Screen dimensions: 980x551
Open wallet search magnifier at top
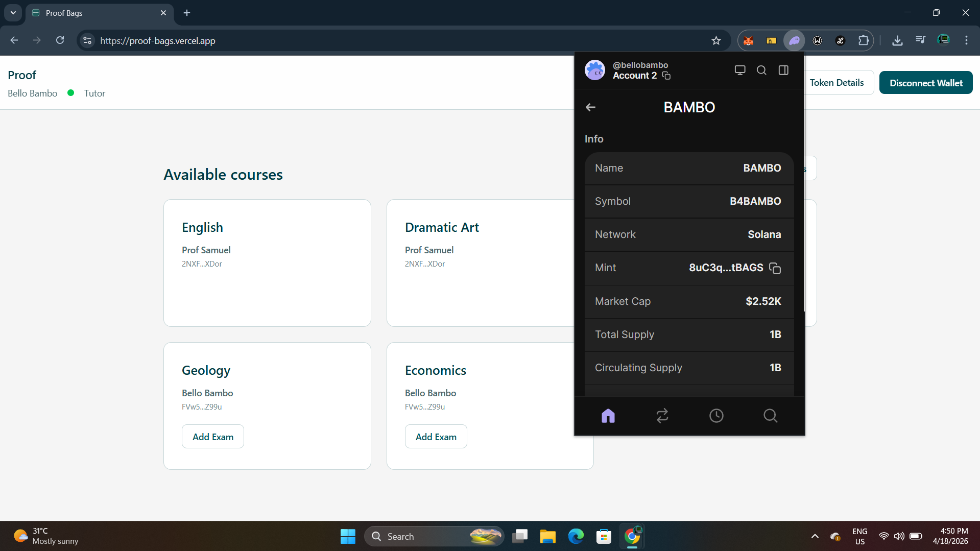761,70
